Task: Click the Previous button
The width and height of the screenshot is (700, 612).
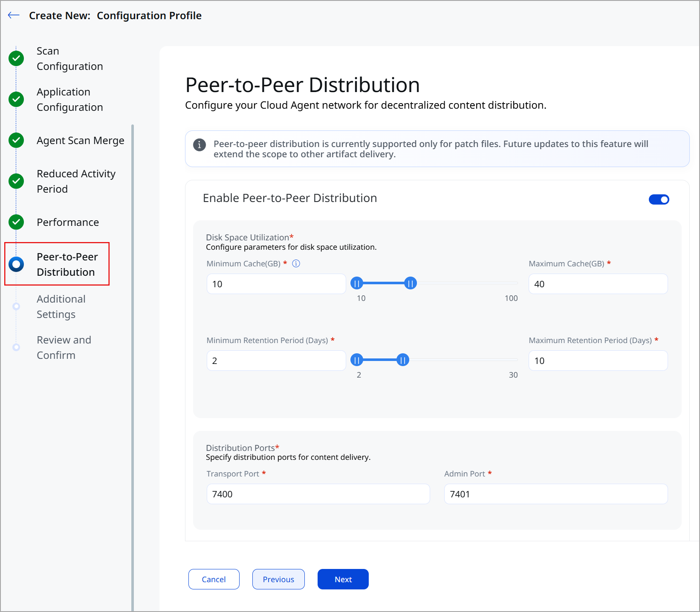Action: click(278, 579)
